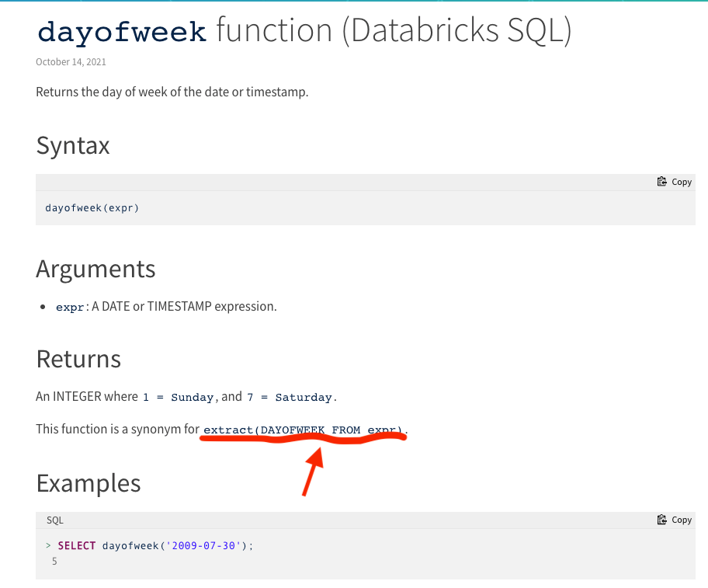Select the dayofweek(expr) code text
This screenshot has height=588, width=708.
[x=92, y=207]
